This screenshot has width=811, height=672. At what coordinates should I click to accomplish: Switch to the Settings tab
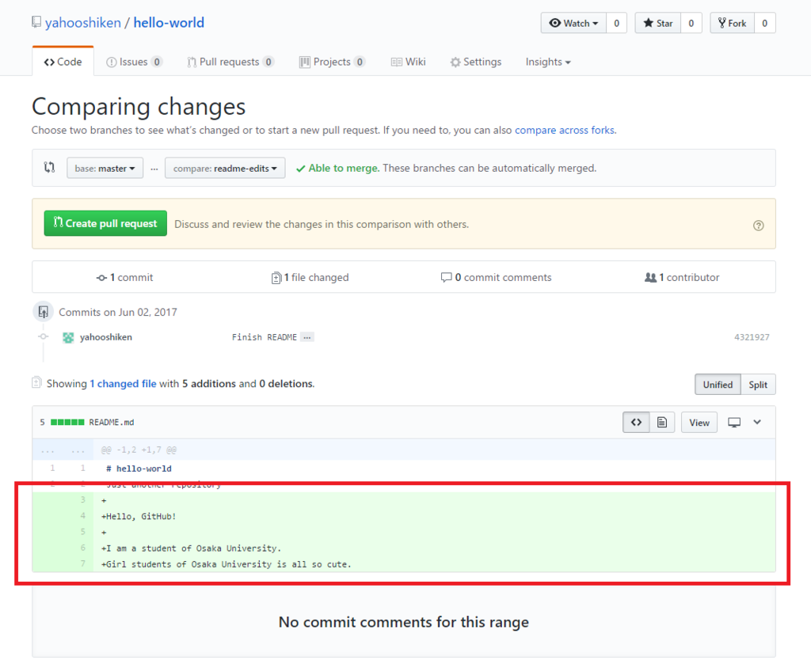pyautogui.click(x=476, y=62)
